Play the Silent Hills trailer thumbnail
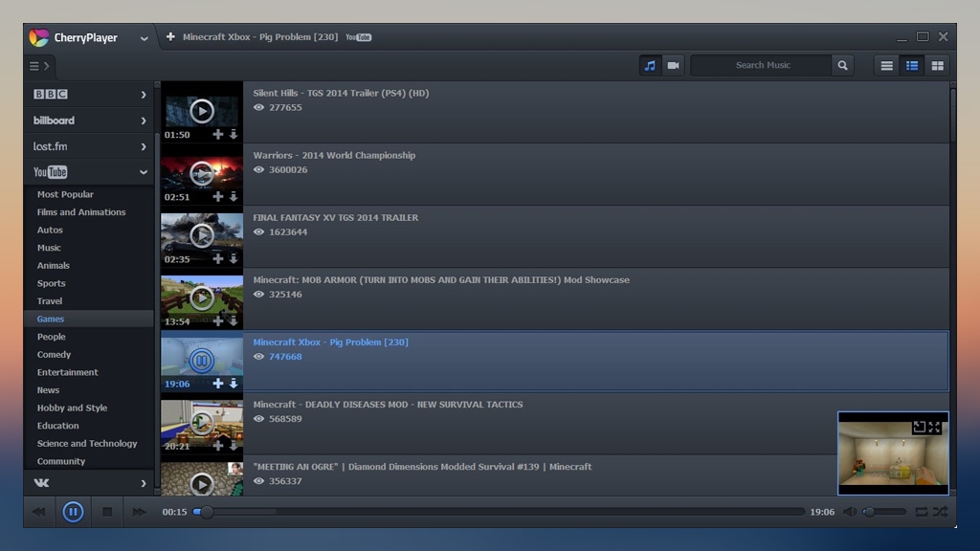The height and width of the screenshot is (551, 980). point(201,111)
